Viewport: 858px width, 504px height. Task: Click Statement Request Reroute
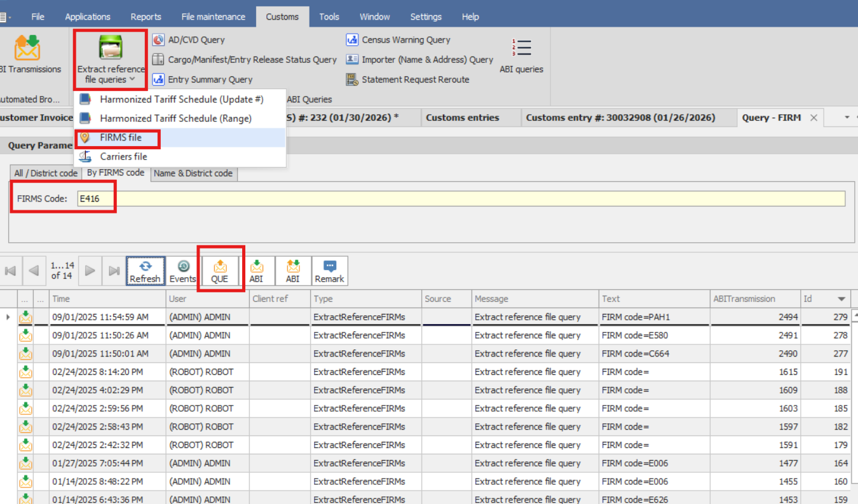pos(415,79)
